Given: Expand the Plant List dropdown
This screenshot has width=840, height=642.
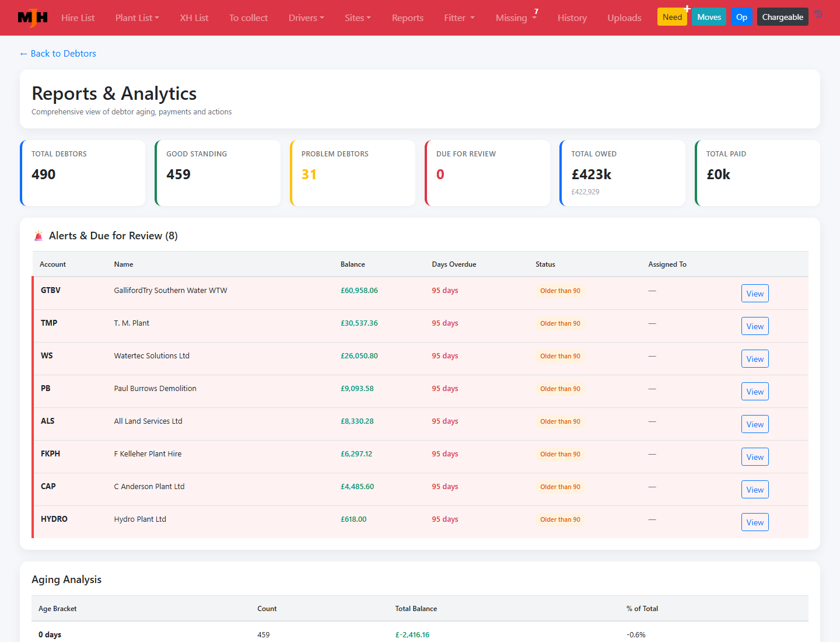Looking at the screenshot, I should pyautogui.click(x=137, y=18).
